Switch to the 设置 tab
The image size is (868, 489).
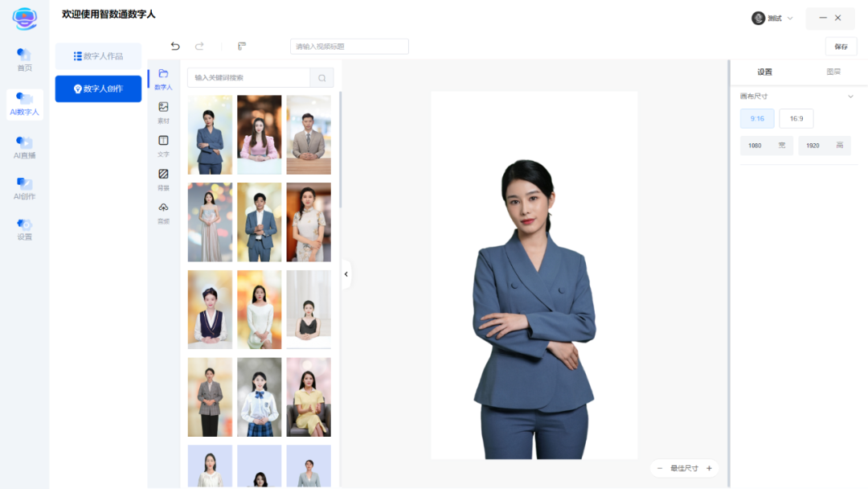(764, 72)
